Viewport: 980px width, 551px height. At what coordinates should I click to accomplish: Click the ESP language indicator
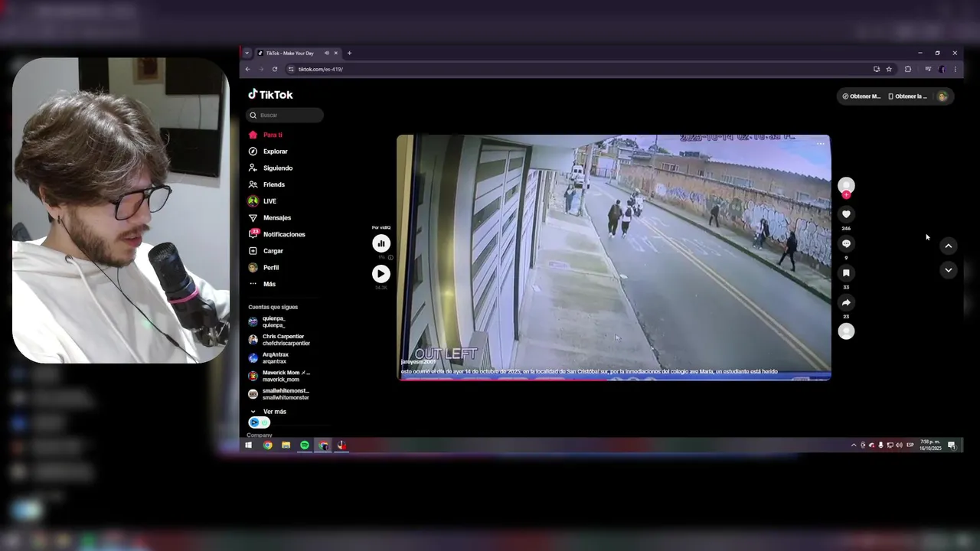[x=910, y=445]
